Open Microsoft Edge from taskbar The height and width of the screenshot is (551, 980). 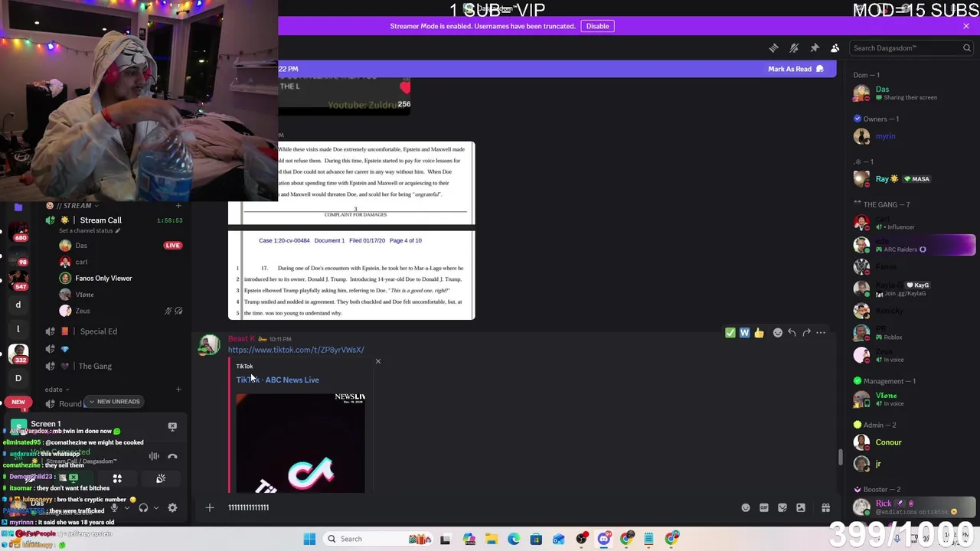point(514,539)
